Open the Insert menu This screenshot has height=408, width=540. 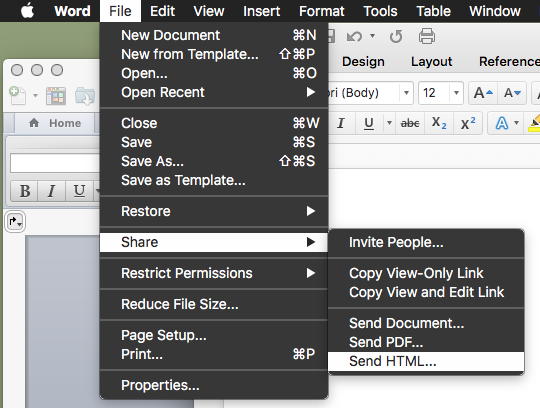coord(261,11)
